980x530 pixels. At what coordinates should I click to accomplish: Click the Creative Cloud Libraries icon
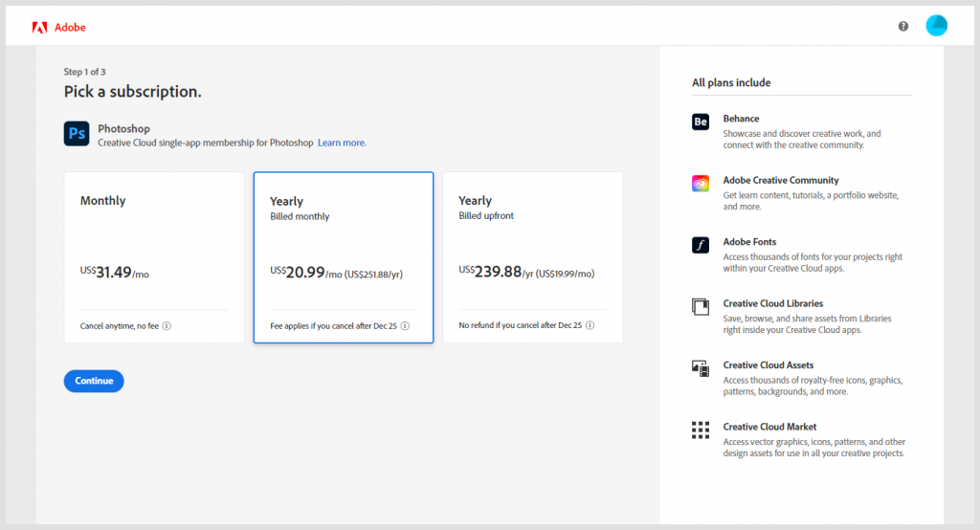[x=701, y=307]
